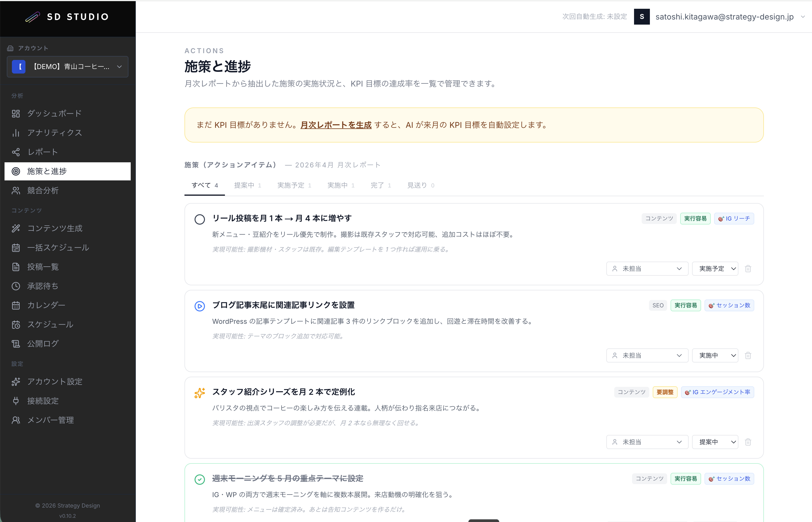Follow the 月次レポートを生成 link
Screen dimensions: 812x522
point(336,125)
